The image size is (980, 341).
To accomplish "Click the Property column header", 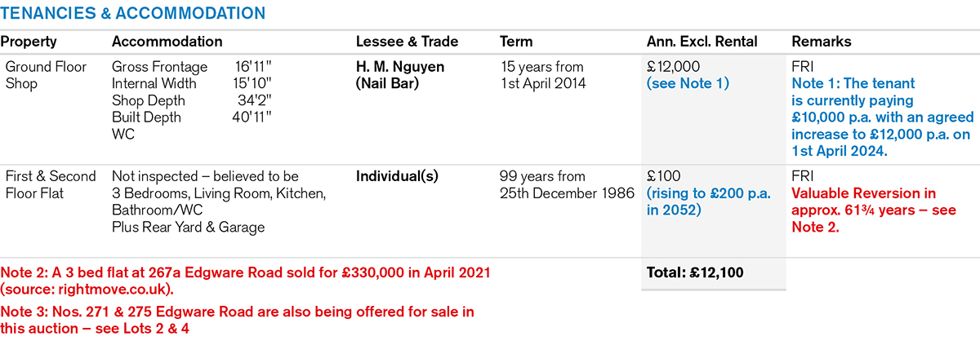I will tap(28, 42).
